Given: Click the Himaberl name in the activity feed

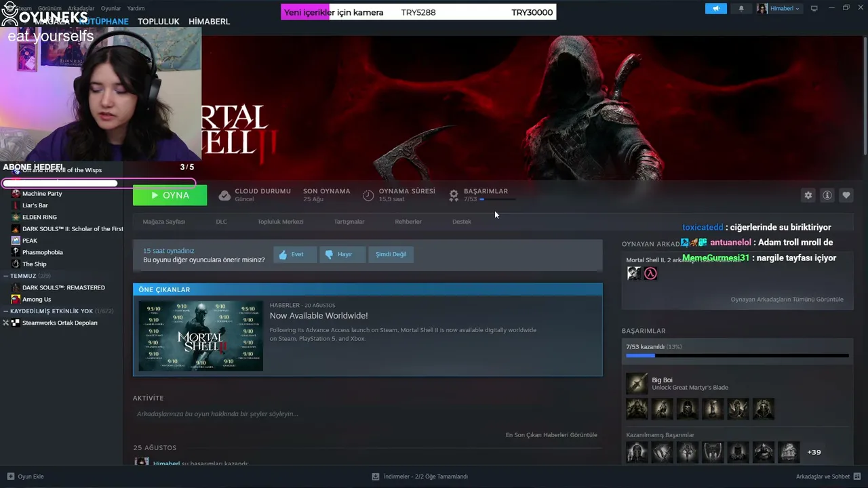Looking at the screenshot, I should tap(167, 464).
